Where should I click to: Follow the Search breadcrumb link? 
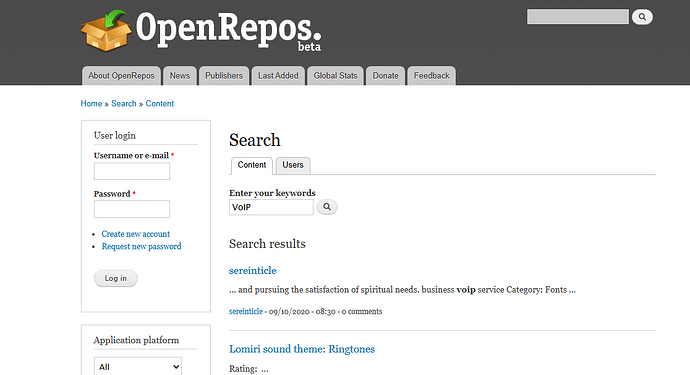[124, 103]
